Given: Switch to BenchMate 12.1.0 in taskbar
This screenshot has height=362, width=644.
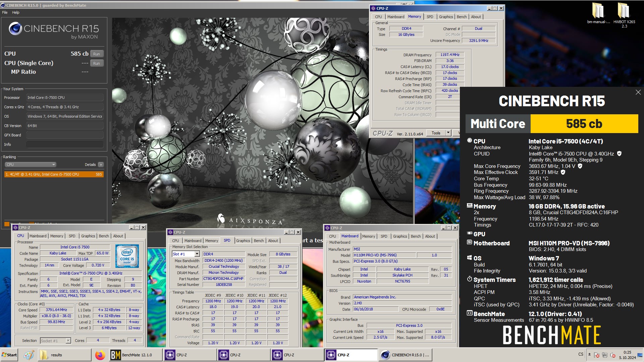Looking at the screenshot, I should [x=136, y=355].
